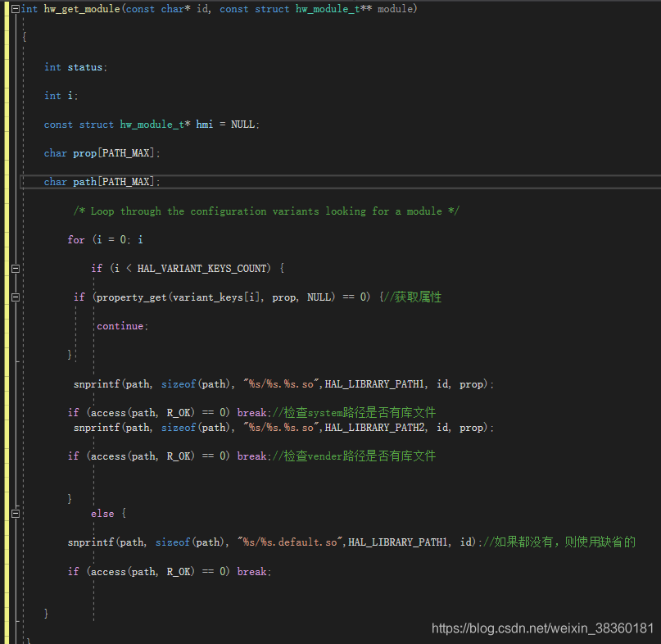Click the NULL assigned to hmi
The image size is (661, 644).
point(242,125)
